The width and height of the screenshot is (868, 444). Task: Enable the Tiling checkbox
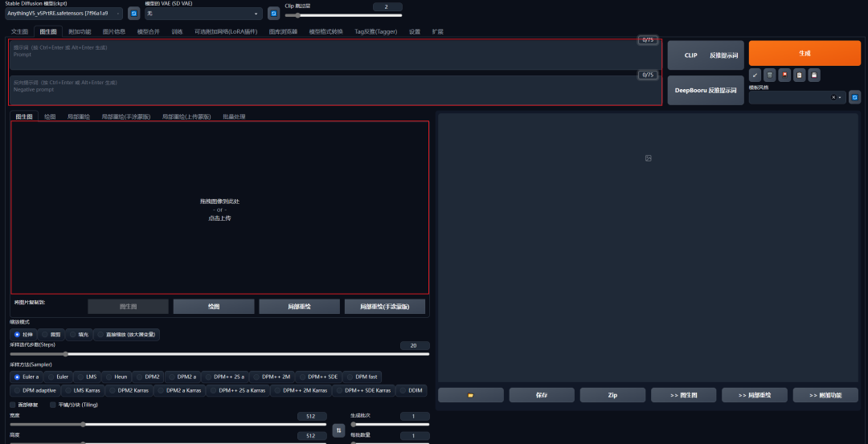(54, 405)
